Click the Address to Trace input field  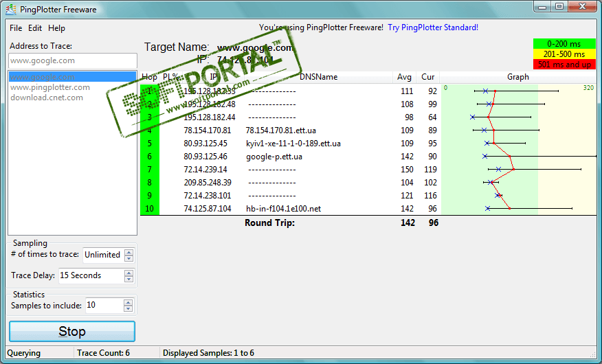pyautogui.click(x=73, y=60)
